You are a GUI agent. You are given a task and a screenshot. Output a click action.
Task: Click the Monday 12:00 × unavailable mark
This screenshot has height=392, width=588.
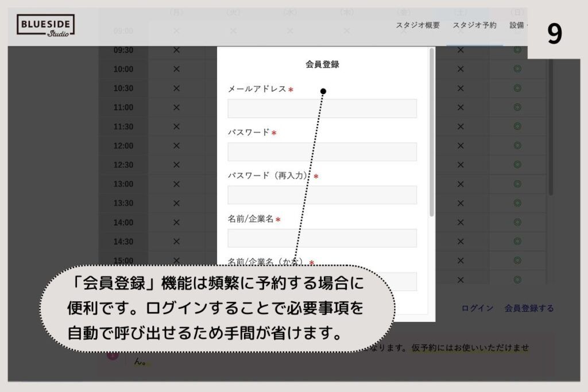point(177,145)
